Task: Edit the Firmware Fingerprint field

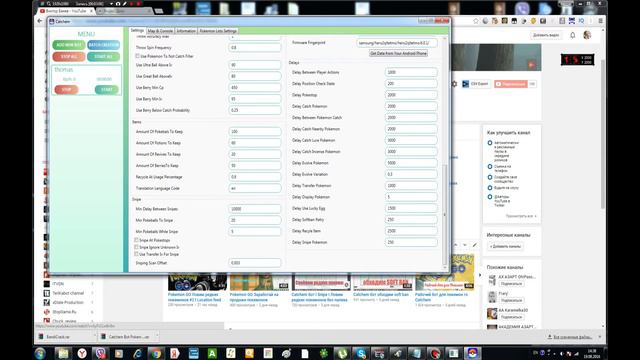Action: 397,43
